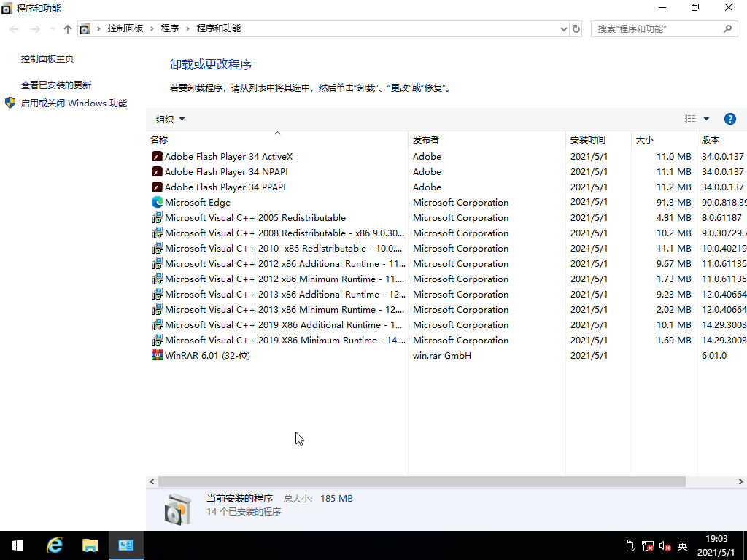Image resolution: width=747 pixels, height=560 pixels.
Task: Click the change view icon near 组织
Action: pyautogui.click(x=689, y=118)
